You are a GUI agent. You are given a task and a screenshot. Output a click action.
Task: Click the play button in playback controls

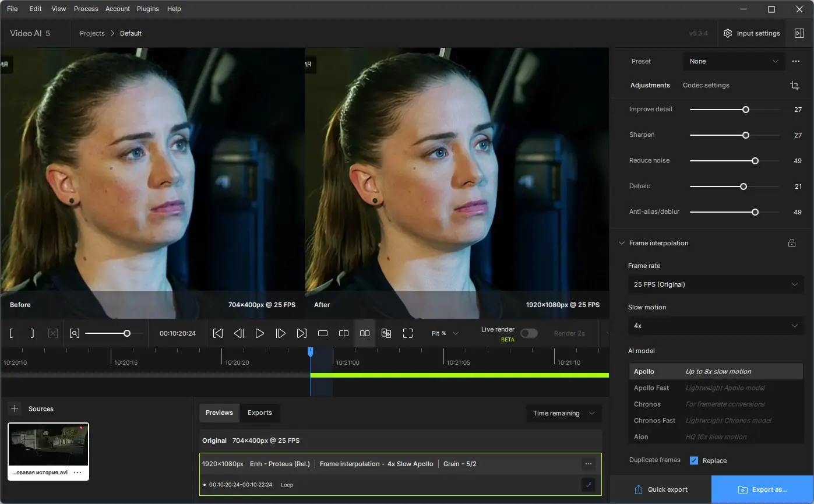point(260,333)
